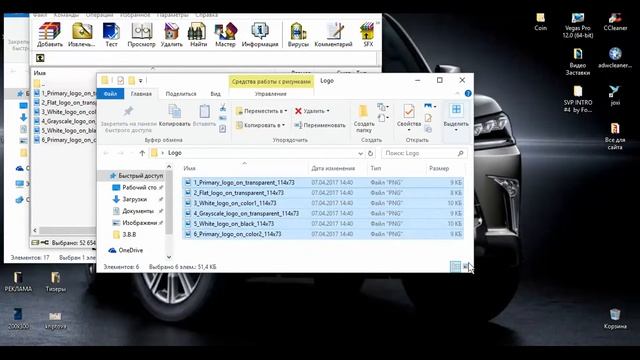640x360 pixels.
Task: Open the address bar history dropdown
Action: coord(360,153)
